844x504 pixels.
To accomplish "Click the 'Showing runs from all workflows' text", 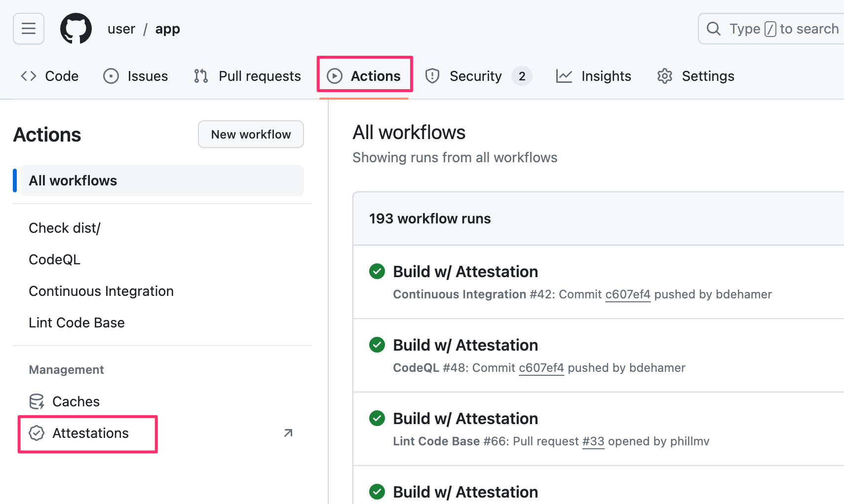I will pos(455,158).
